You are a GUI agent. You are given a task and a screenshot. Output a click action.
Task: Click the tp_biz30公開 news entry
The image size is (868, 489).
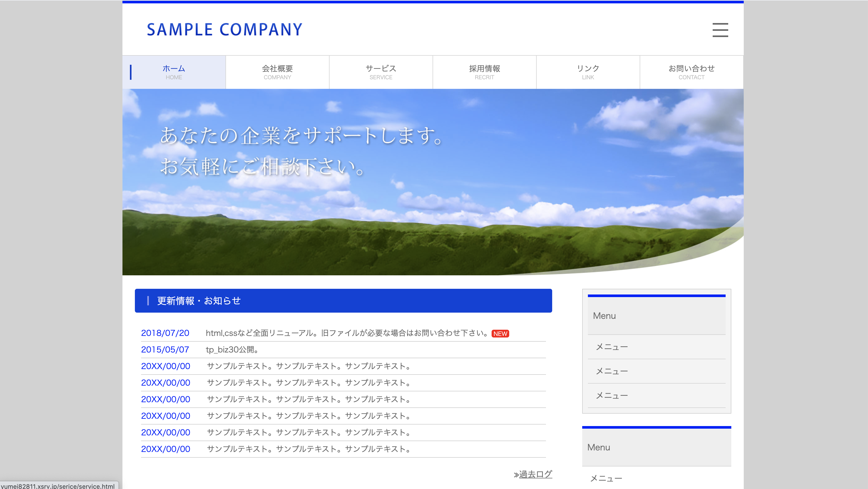click(x=232, y=349)
